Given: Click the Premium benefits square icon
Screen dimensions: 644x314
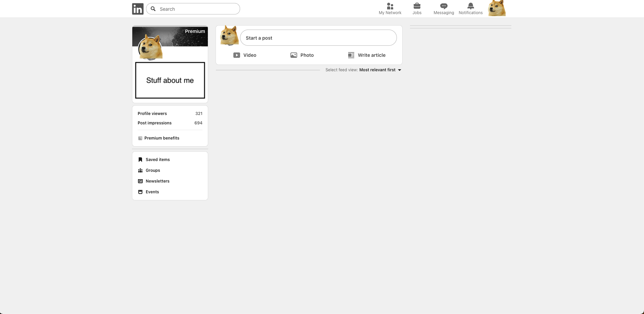Looking at the screenshot, I should pyautogui.click(x=140, y=138).
